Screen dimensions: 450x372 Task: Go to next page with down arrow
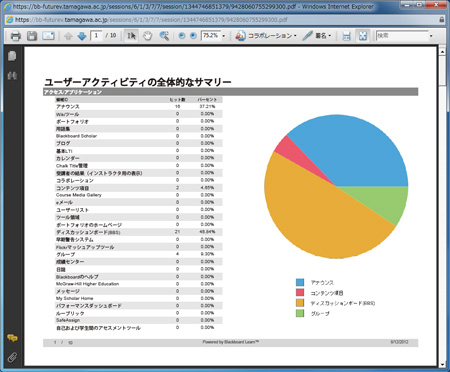click(82, 36)
